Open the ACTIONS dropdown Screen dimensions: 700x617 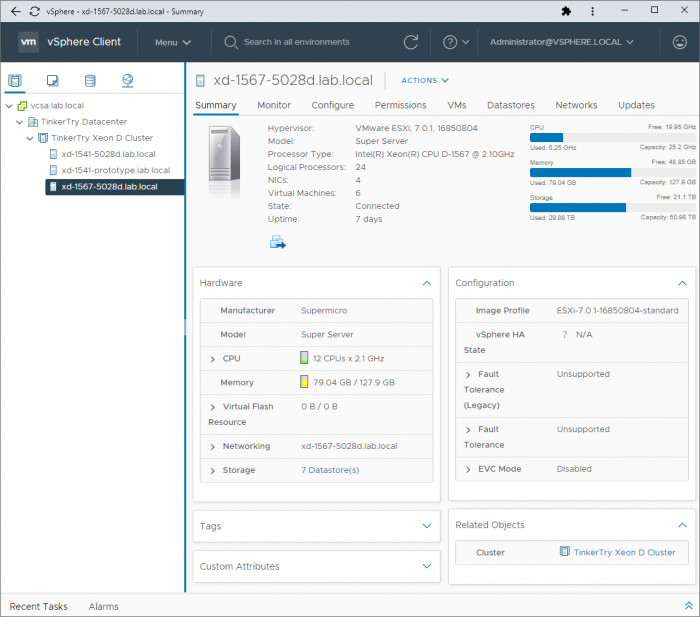pyautogui.click(x=425, y=80)
